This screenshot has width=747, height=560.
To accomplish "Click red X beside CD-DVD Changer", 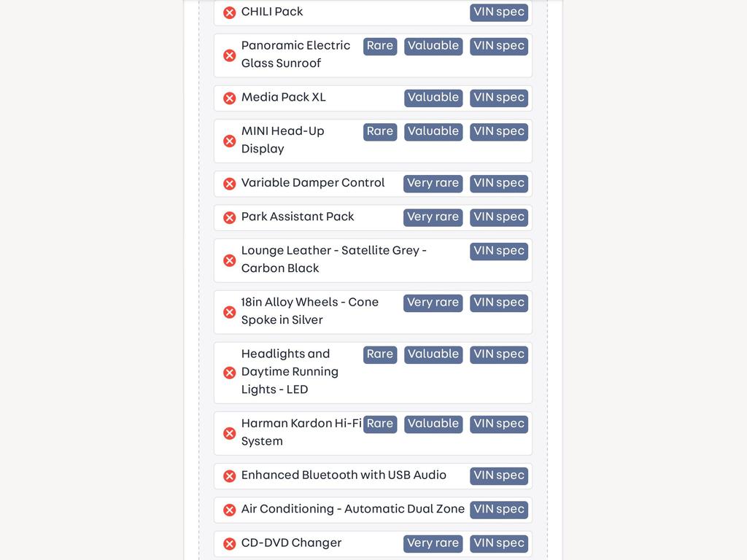I will [230, 544].
